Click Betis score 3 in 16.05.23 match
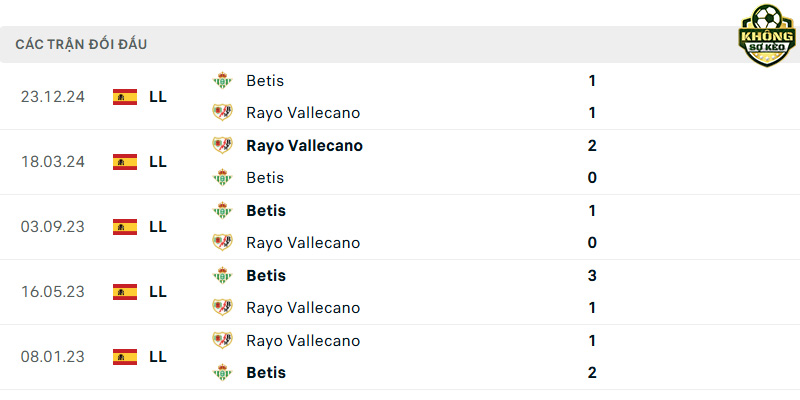Screen dimensions: 800x400 tap(592, 276)
